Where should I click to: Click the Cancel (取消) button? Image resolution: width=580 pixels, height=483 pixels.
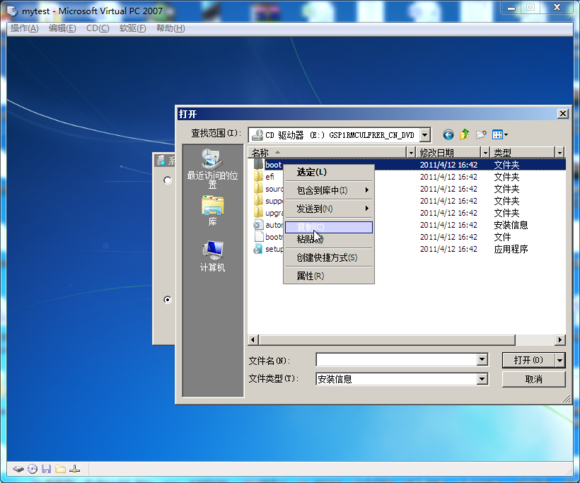(533, 379)
